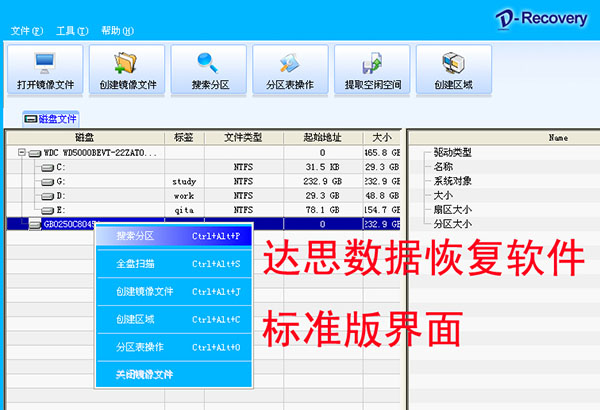This screenshot has height=410, width=600.
Task: Choose 分区表操作 from the context menu
Action: coord(174,347)
